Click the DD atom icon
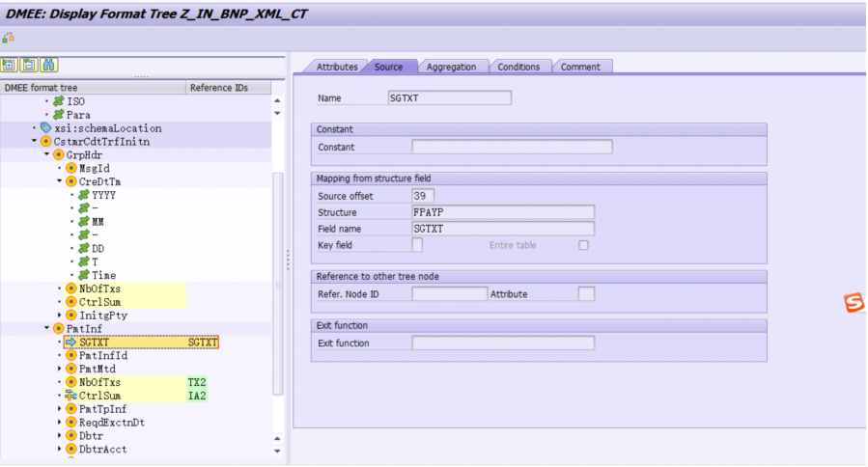This screenshot has height=467, width=868. (84, 248)
